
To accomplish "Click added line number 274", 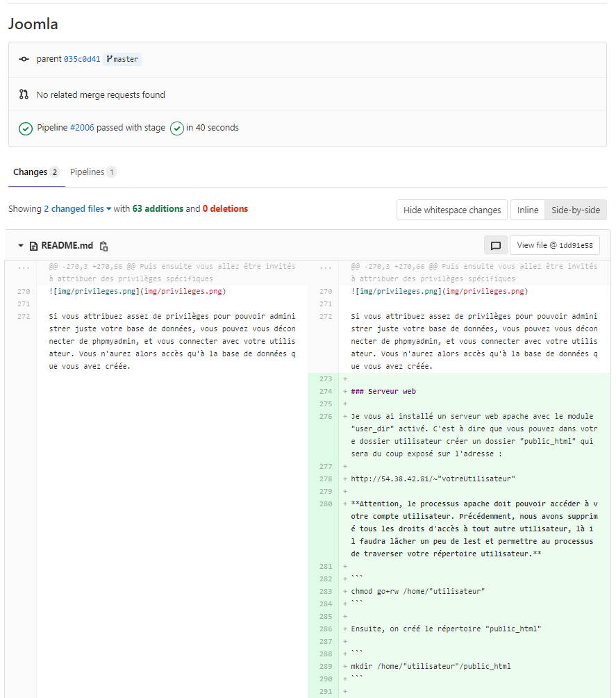I will click(x=326, y=392).
